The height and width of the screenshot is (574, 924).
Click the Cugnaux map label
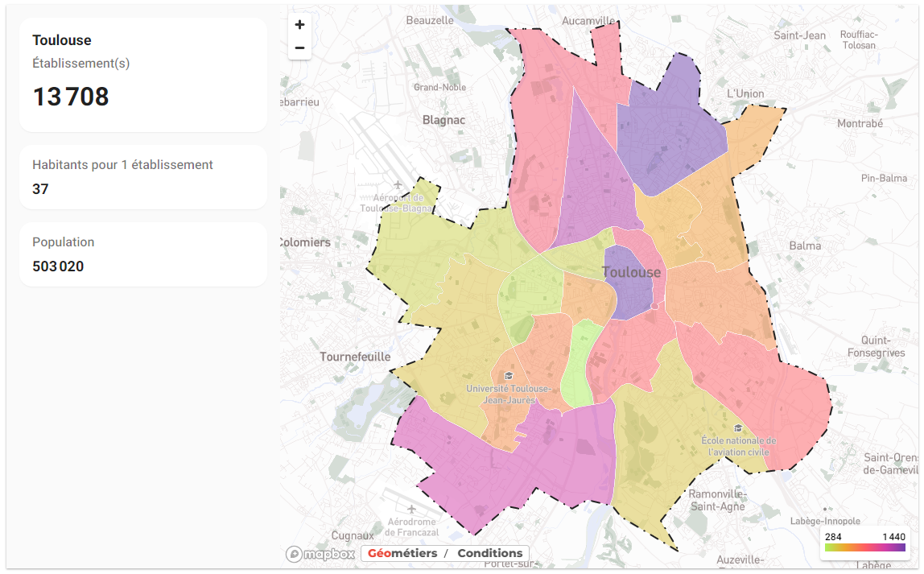point(353,535)
